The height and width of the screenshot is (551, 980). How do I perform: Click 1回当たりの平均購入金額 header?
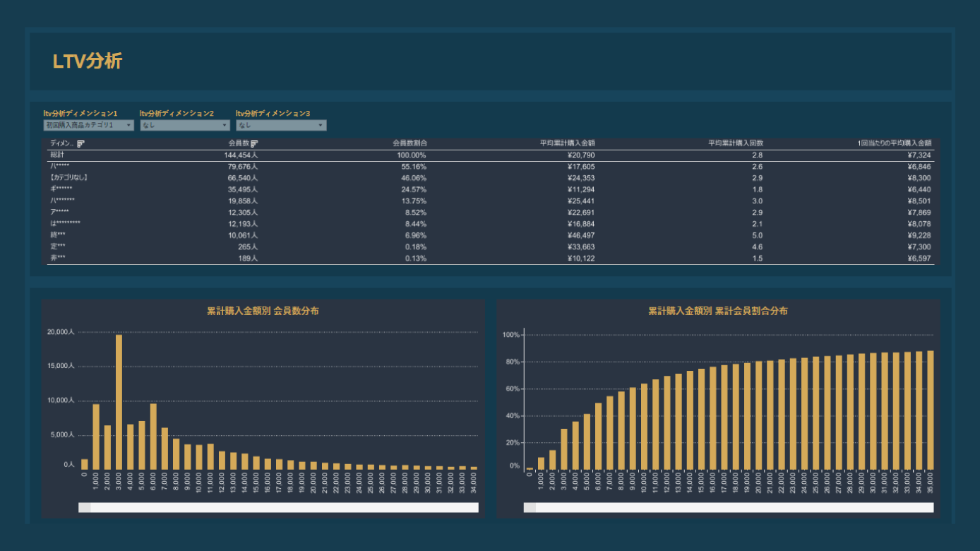click(x=895, y=143)
